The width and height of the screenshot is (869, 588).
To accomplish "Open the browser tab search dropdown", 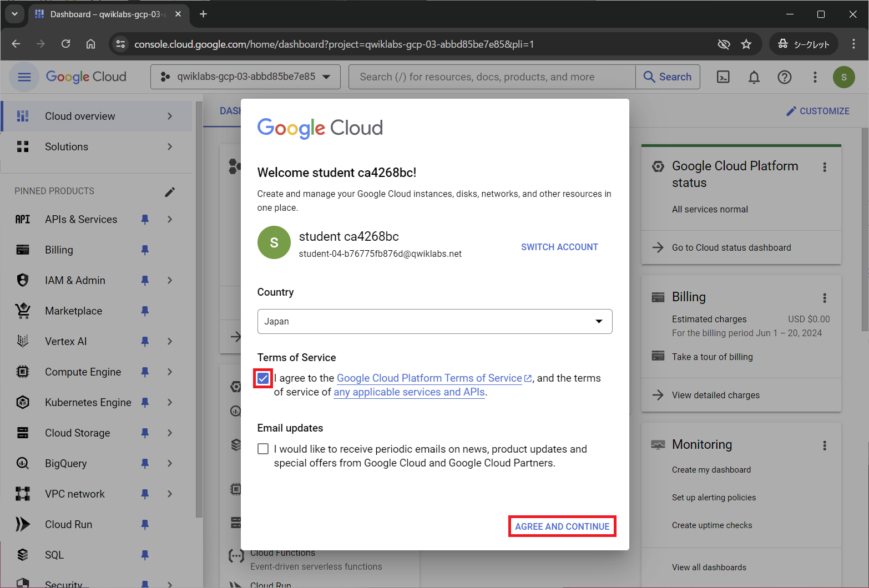I will [x=14, y=14].
